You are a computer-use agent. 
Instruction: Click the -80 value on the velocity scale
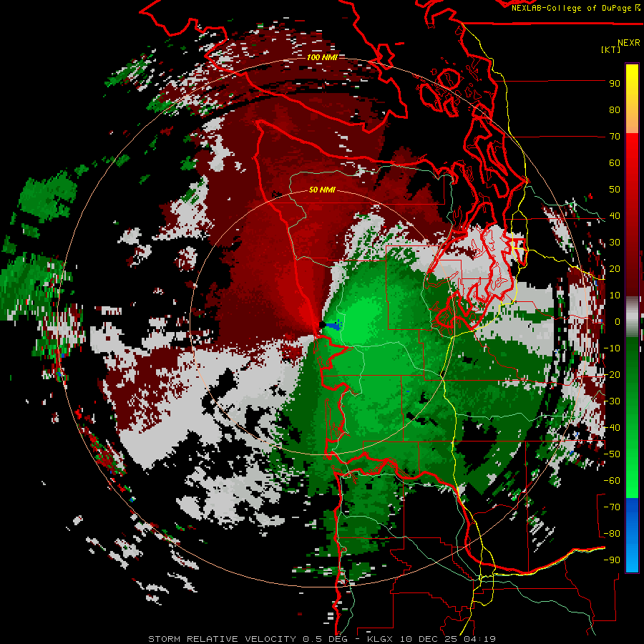[x=612, y=534]
